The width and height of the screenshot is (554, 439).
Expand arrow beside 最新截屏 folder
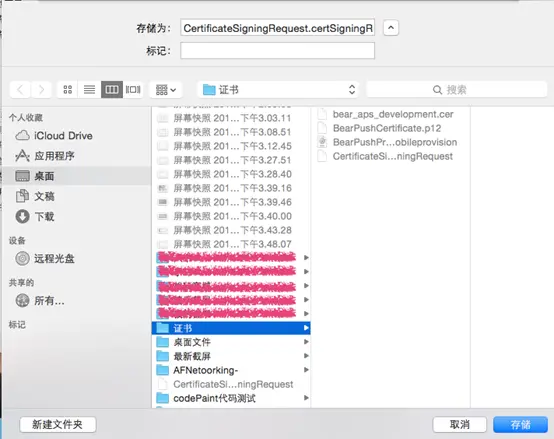(306, 356)
